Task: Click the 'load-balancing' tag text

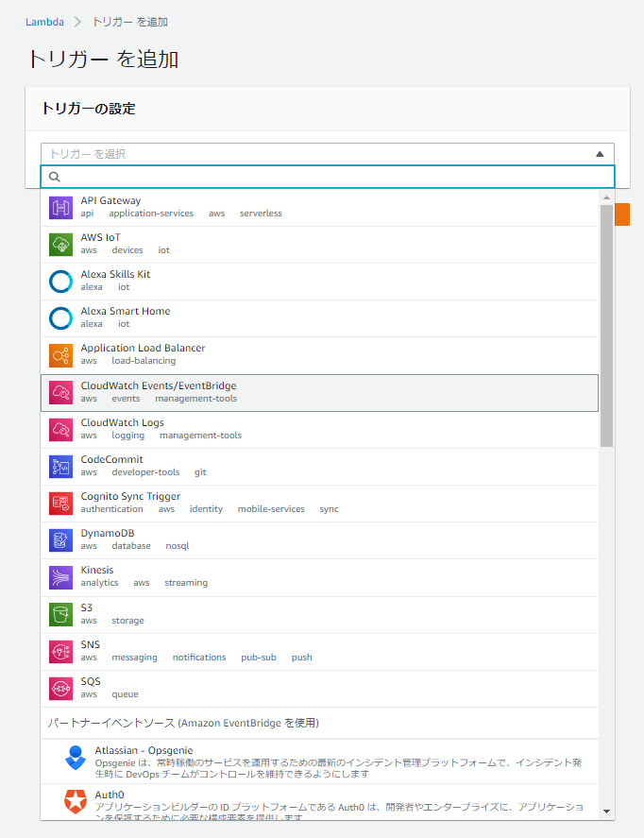Action: pyautogui.click(x=144, y=361)
